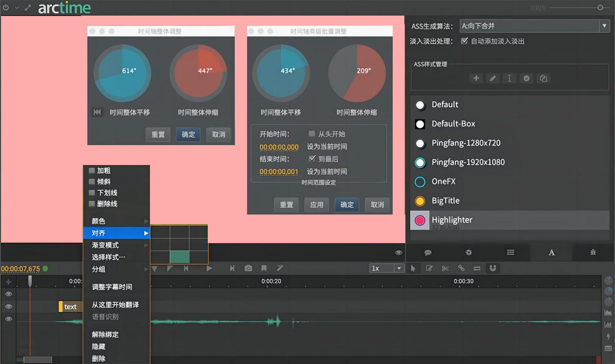The width and height of the screenshot is (615, 364).
Task: Open the gear settings tab
Action: tap(469, 252)
